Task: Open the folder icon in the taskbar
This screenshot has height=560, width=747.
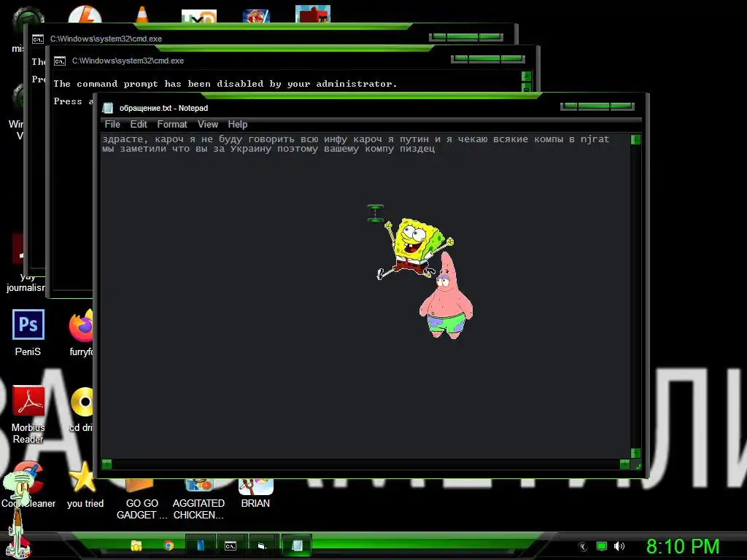Action: pos(136,545)
